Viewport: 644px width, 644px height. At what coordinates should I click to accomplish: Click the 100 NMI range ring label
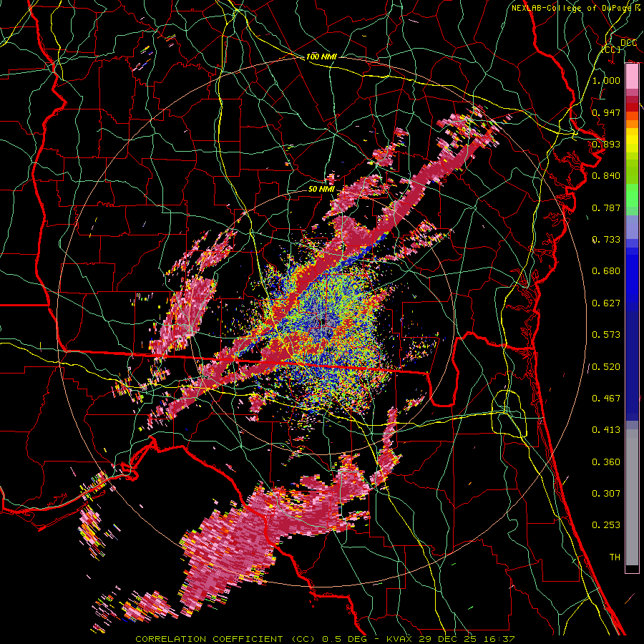point(321,57)
